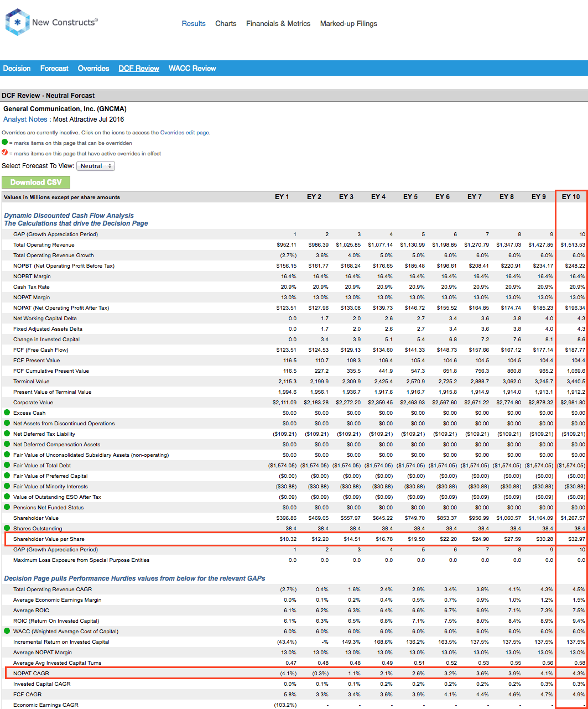The image size is (588, 709).
Task: Click override dot for Fair Value of Total Debt
Action: (7, 465)
